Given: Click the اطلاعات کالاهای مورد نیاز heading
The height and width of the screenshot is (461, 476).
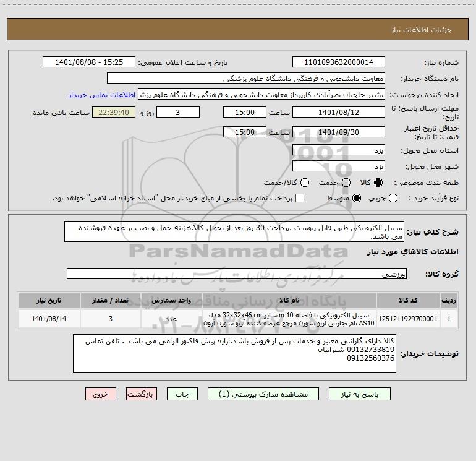Looking at the screenshot, I should (x=412, y=252).
